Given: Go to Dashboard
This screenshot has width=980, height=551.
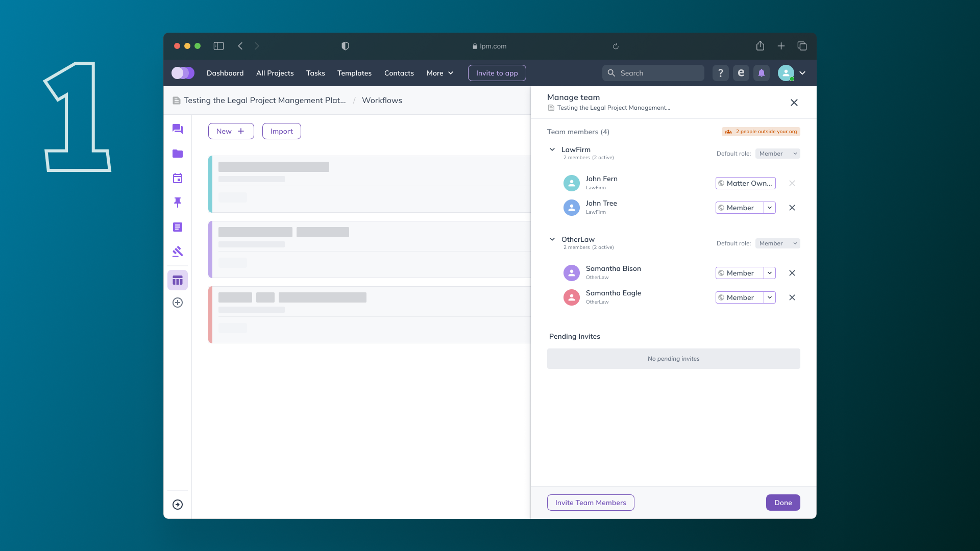Looking at the screenshot, I should click(225, 73).
